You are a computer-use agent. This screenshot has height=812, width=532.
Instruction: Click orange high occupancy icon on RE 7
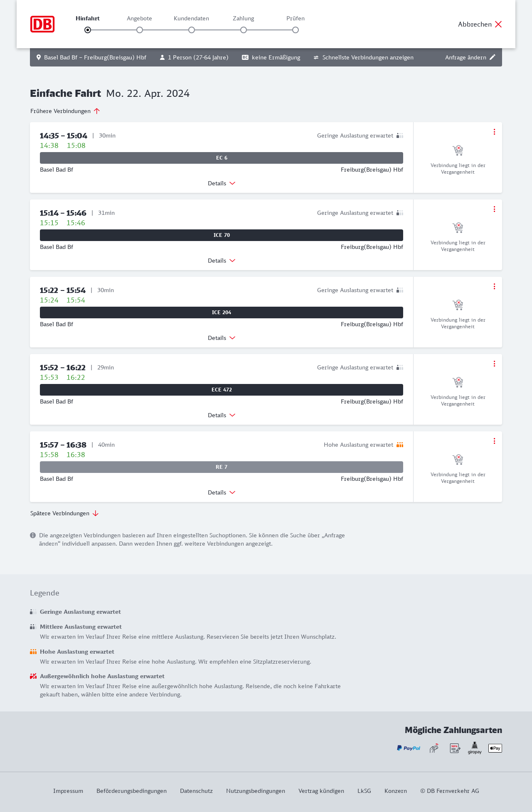coord(400,445)
